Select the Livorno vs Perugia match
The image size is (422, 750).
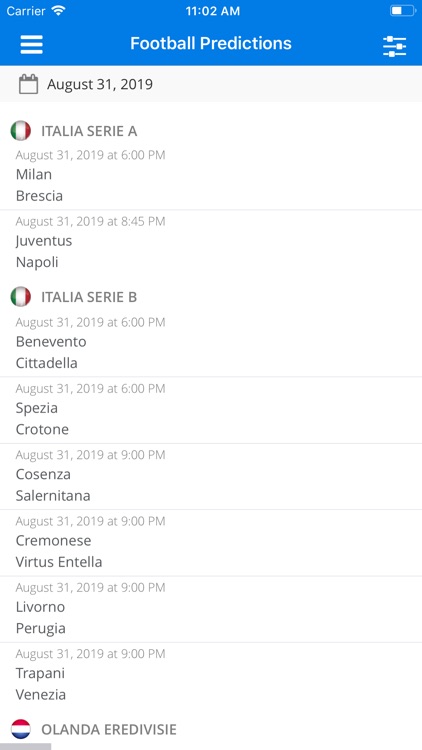pyautogui.click(x=211, y=609)
